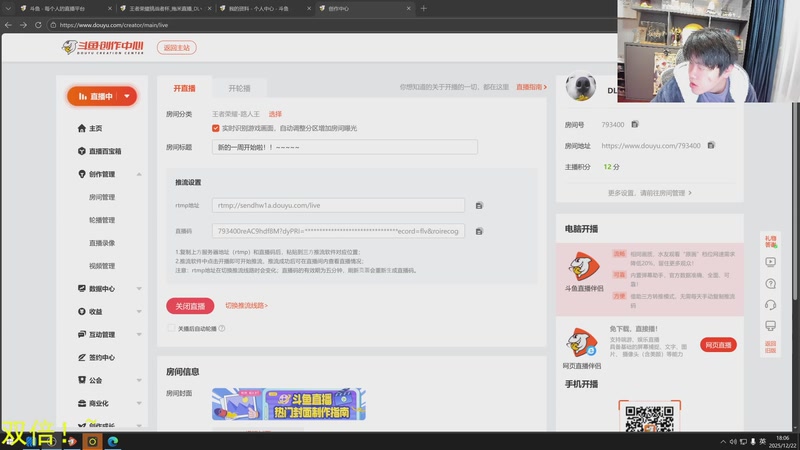Click the 选择 link for room category
800x450 pixels.
click(275, 114)
